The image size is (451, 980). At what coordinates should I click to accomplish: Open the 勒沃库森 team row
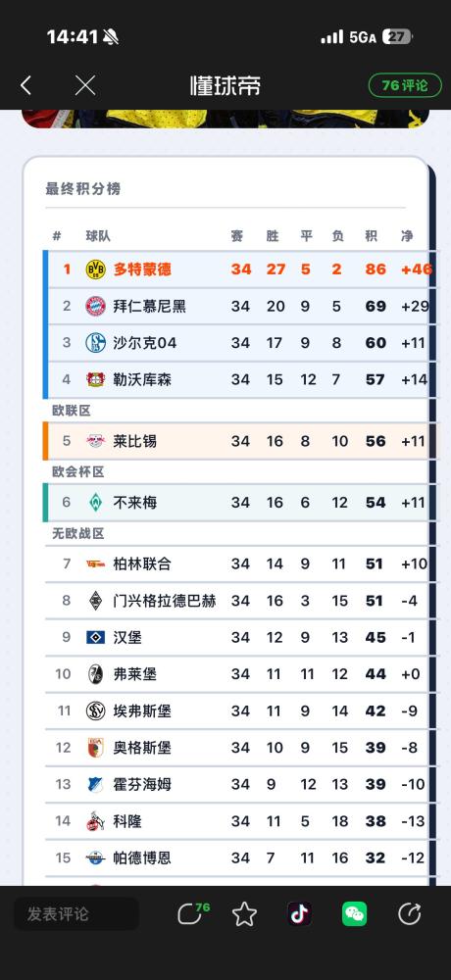click(x=236, y=379)
